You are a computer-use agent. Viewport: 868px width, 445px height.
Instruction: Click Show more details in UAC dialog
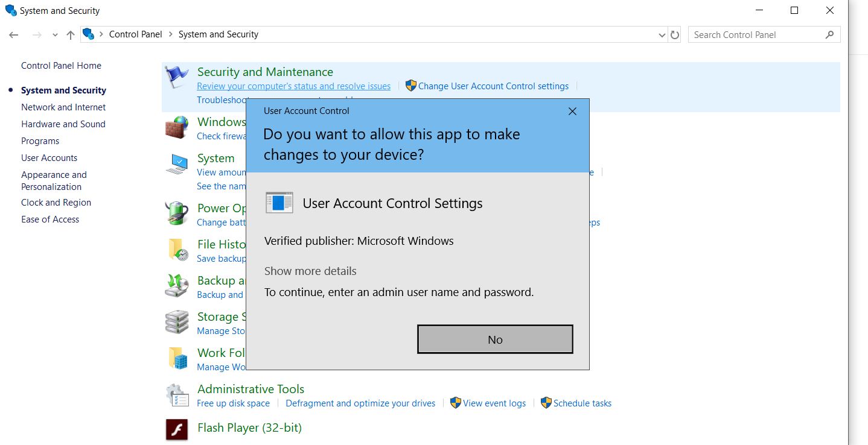tap(310, 271)
